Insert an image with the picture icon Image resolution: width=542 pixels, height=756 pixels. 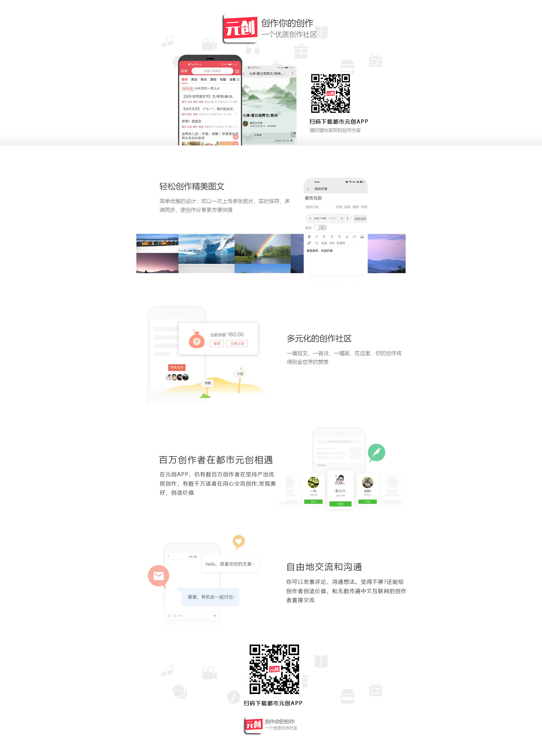tap(362, 237)
